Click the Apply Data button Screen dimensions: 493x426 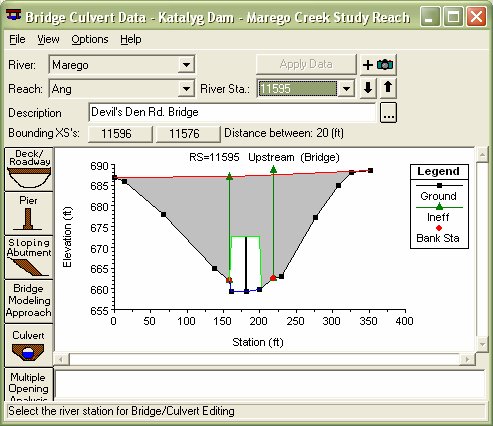pos(306,64)
